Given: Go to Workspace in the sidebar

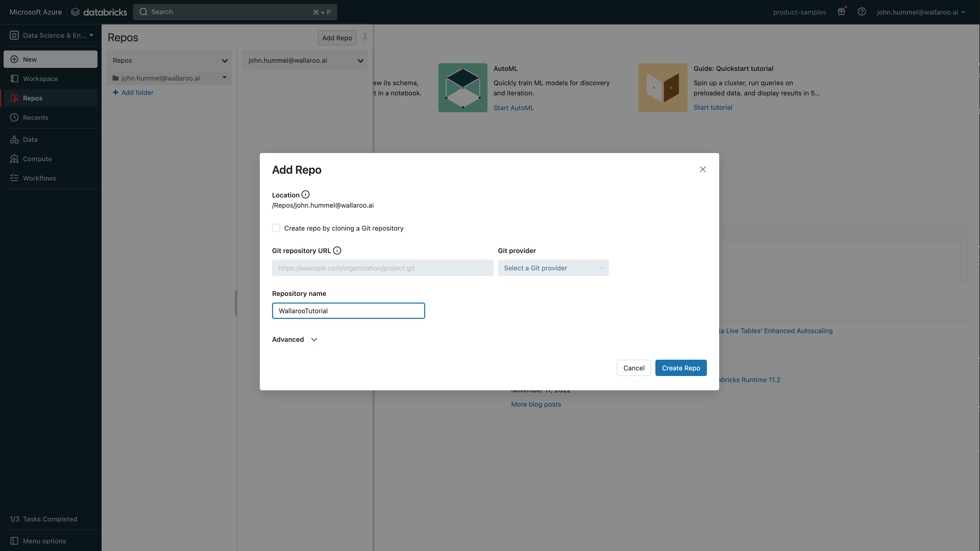Looking at the screenshot, I should coord(40,79).
